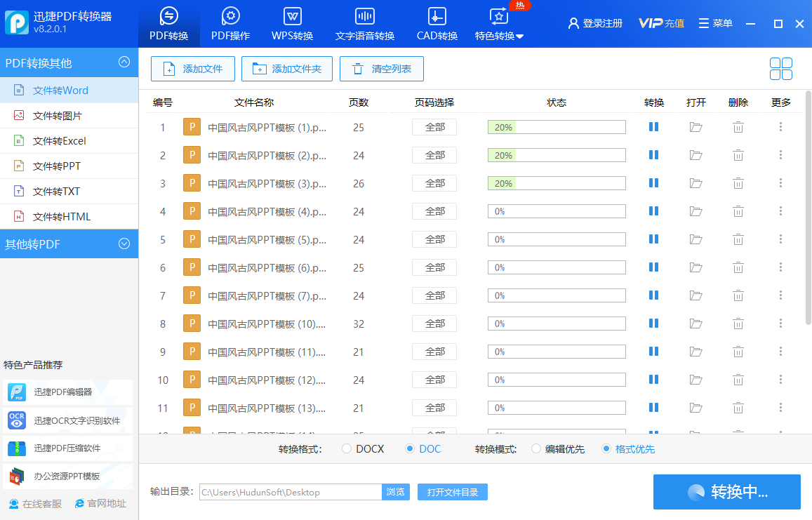This screenshot has width=812, height=520.
Task: Click file name 中国风古风PPT模板 (10)
Action: coord(267,324)
